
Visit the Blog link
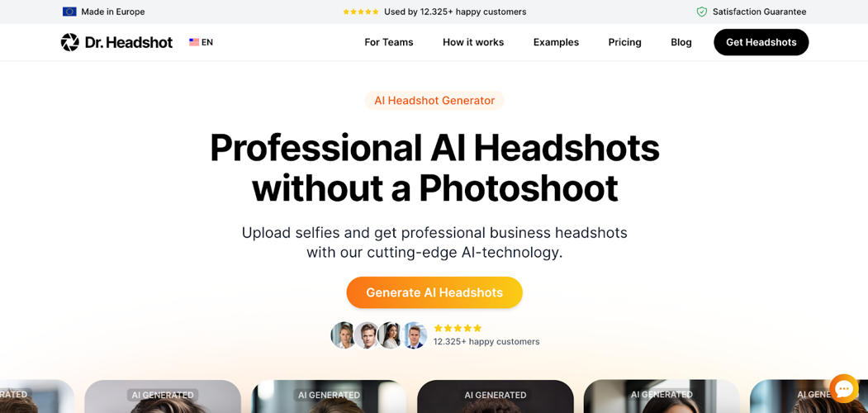tap(681, 42)
